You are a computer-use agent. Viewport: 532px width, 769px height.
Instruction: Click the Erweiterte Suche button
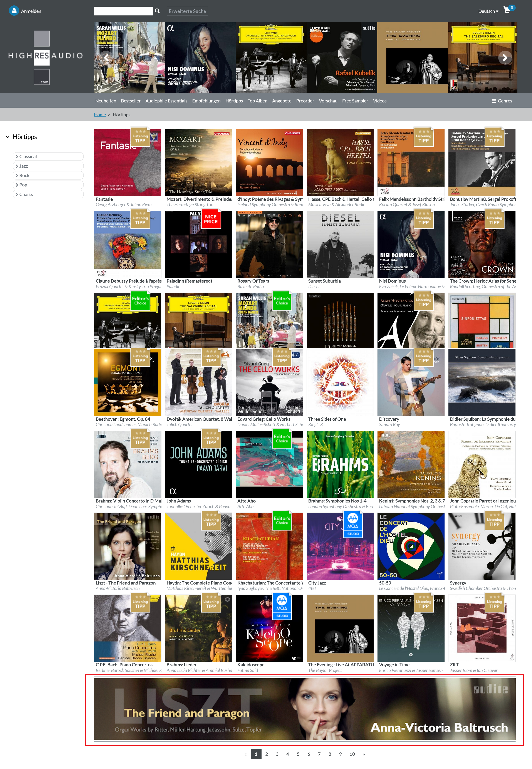187,11
